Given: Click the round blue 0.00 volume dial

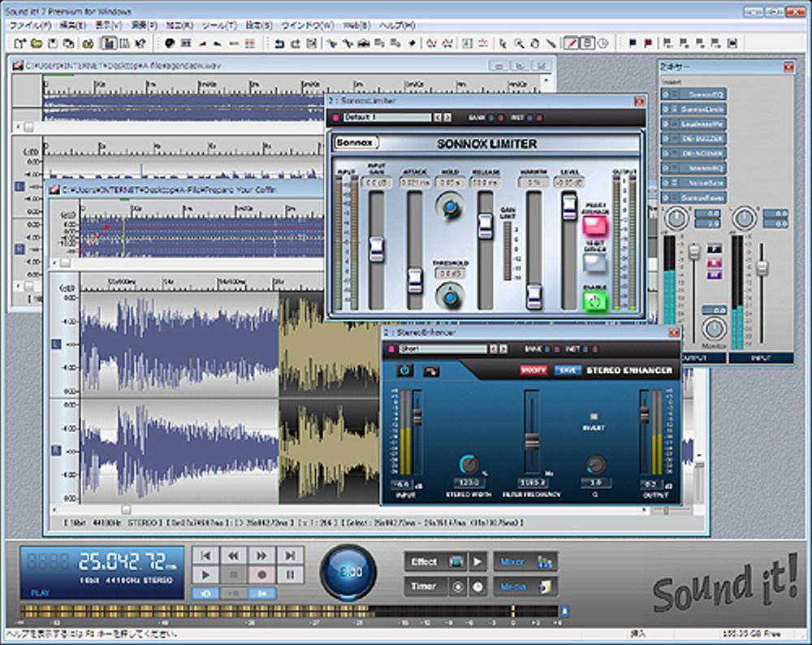Looking at the screenshot, I should click(348, 572).
